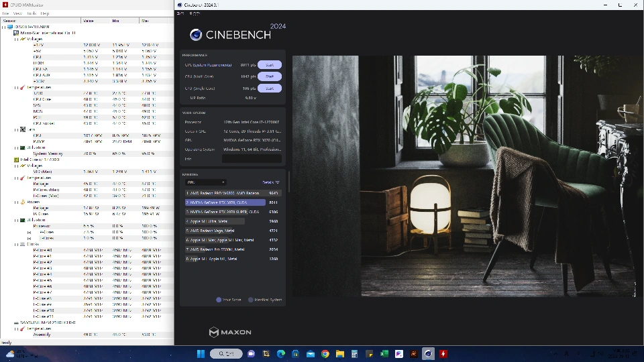Select NVIDIA GeForce RTX 3070 CUDA ranking row
Viewport: 644px width, 362px height.
point(232,202)
